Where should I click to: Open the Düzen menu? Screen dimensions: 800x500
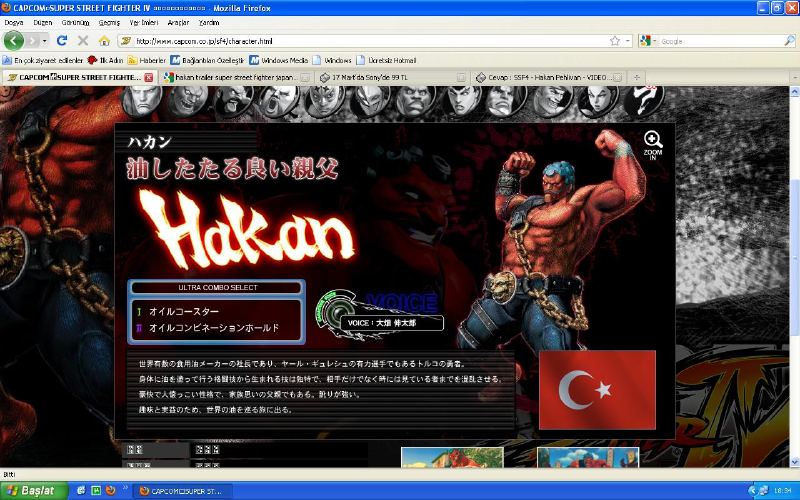[43, 22]
